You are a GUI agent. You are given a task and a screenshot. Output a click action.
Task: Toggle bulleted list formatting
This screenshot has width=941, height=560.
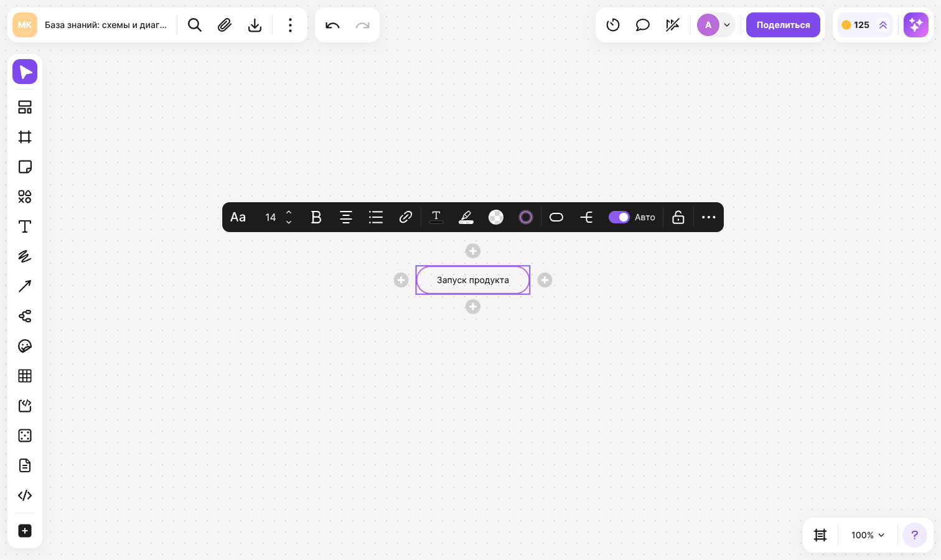pos(376,217)
